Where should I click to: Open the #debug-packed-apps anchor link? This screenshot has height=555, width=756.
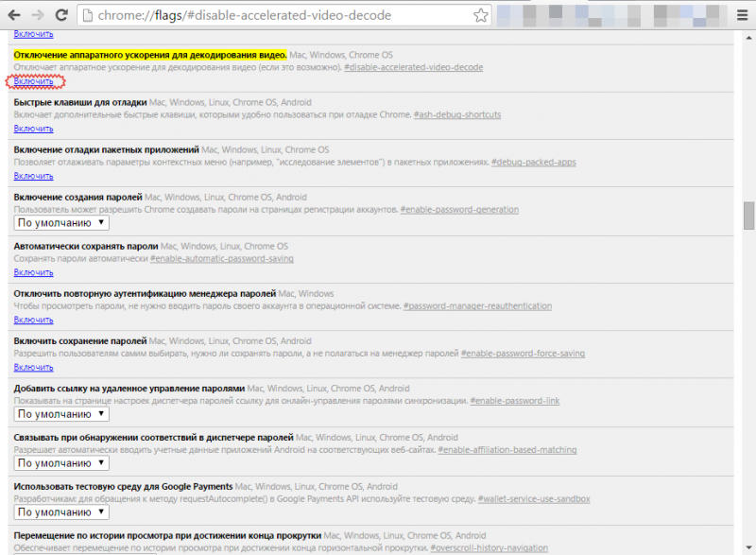(534, 162)
